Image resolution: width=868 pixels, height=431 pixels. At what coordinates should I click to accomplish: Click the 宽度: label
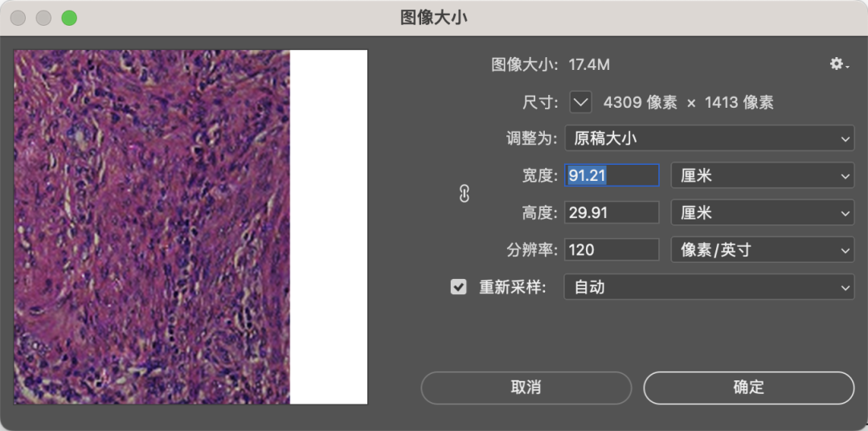pos(539,175)
